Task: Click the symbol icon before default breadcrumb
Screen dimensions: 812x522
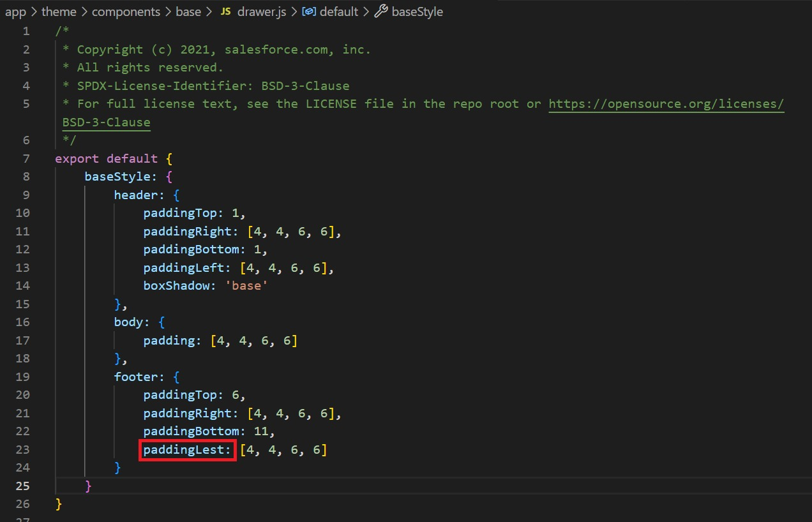Action: click(309, 11)
